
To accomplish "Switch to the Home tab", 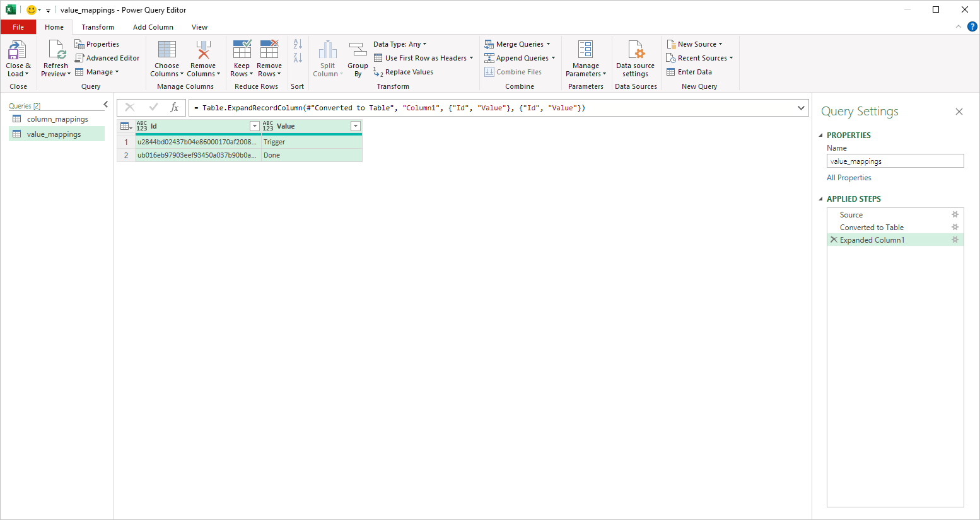I will [54, 27].
